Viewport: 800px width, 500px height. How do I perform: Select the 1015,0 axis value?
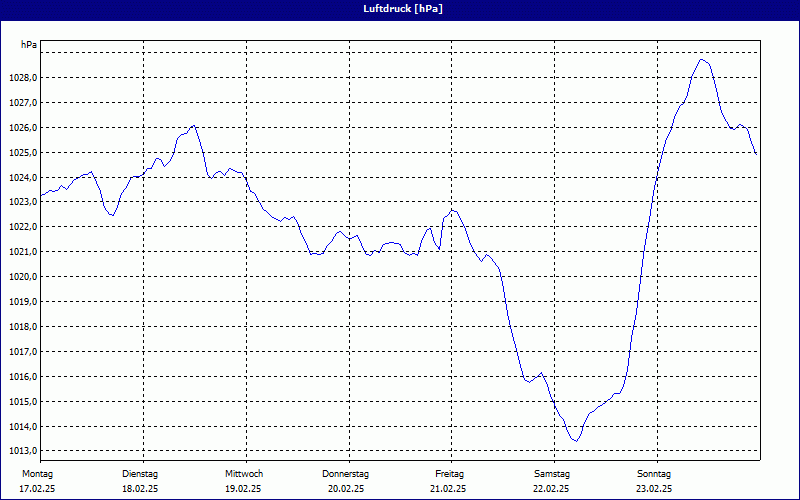click(x=23, y=402)
